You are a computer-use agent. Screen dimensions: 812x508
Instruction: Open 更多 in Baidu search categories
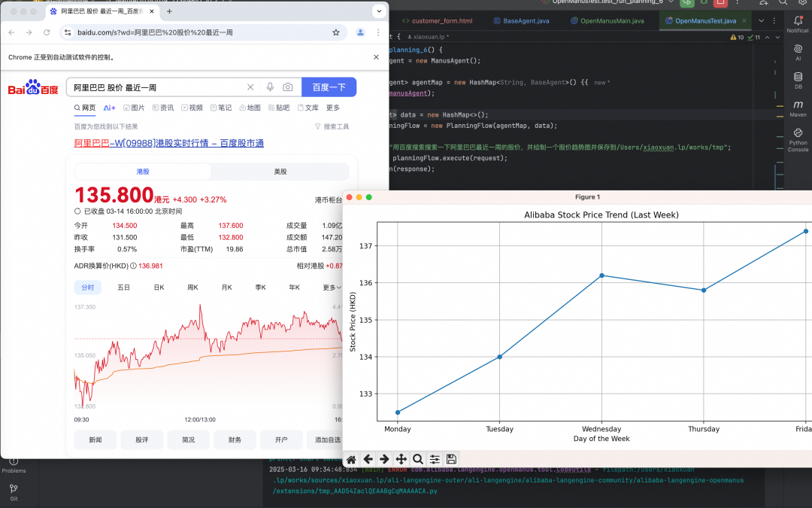click(x=333, y=108)
